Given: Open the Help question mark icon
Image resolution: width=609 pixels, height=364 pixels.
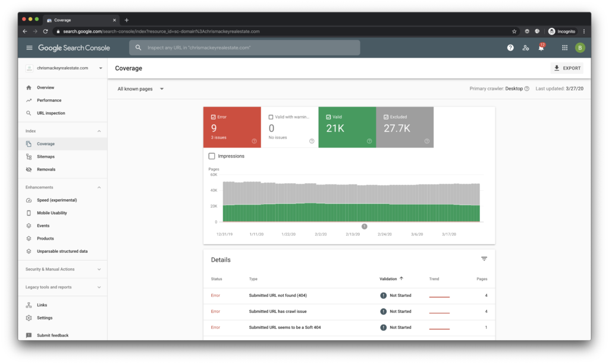Looking at the screenshot, I should 510,48.
